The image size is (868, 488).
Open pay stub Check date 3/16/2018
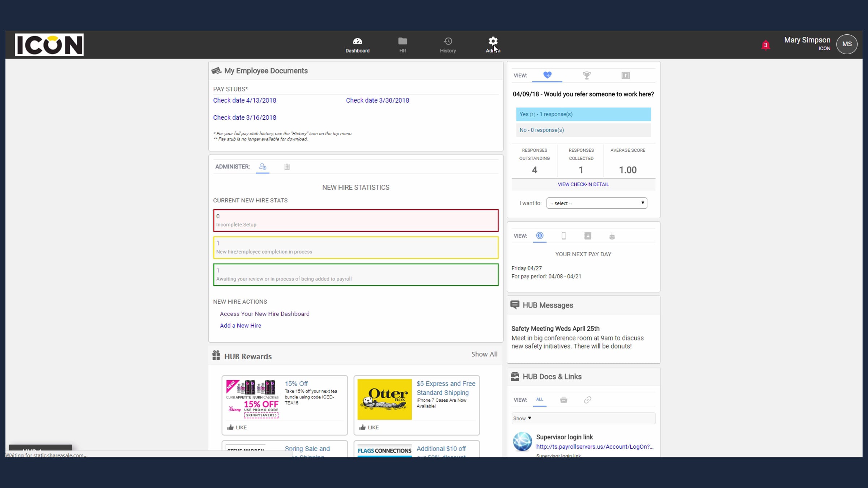click(x=244, y=117)
